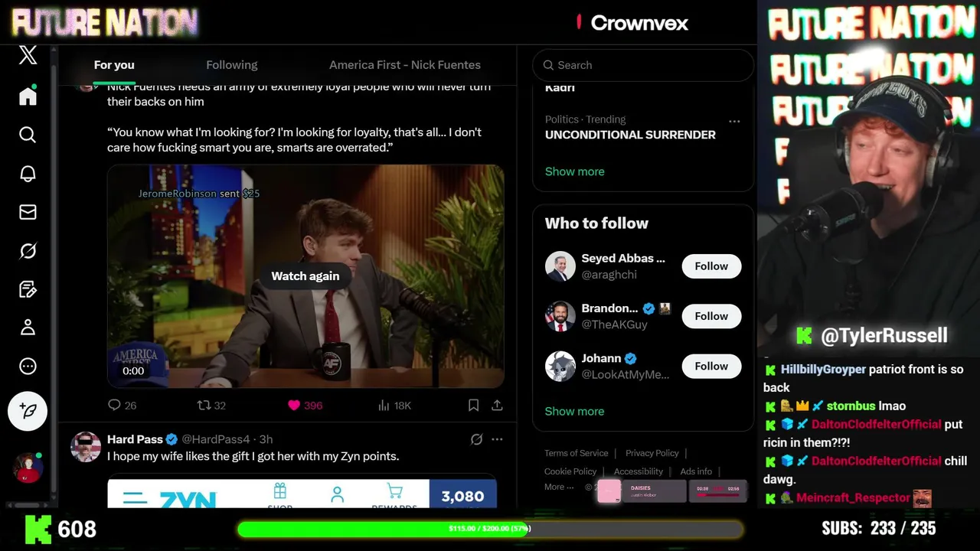Switch to the Following tab
Image resolution: width=980 pixels, height=551 pixels.
pyautogui.click(x=231, y=65)
